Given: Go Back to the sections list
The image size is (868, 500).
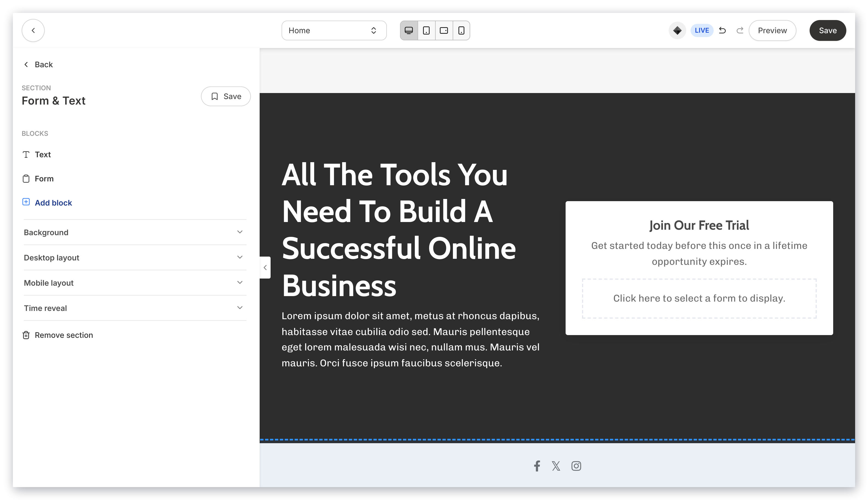Looking at the screenshot, I should pos(38,64).
